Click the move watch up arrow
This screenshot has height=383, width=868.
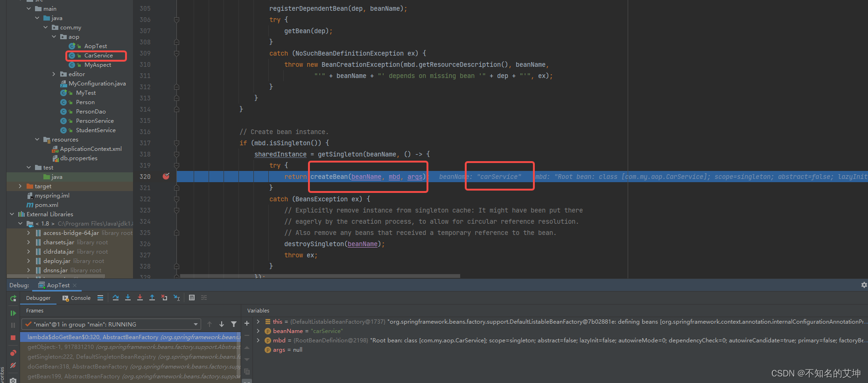coord(247,348)
